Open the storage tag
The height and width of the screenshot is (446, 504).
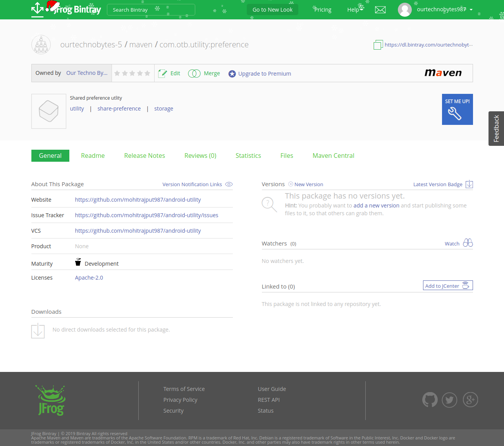pyautogui.click(x=163, y=109)
